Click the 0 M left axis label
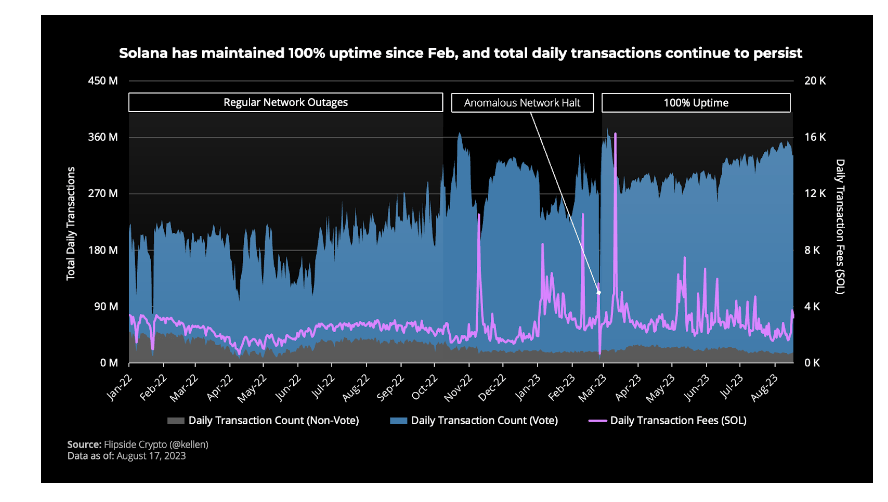 tap(109, 363)
